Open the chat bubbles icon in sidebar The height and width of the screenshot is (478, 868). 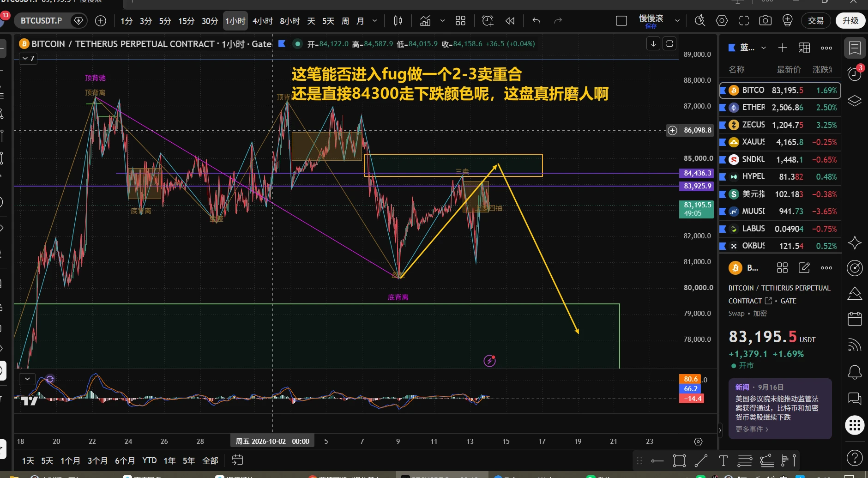(855, 398)
